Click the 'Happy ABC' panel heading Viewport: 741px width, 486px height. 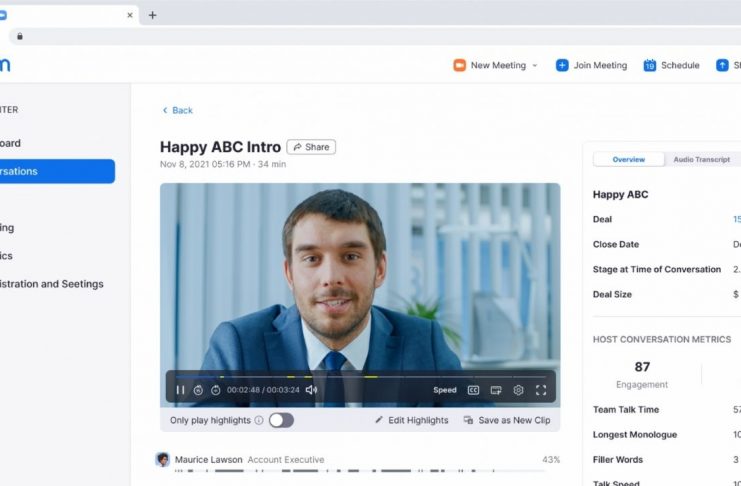point(620,194)
